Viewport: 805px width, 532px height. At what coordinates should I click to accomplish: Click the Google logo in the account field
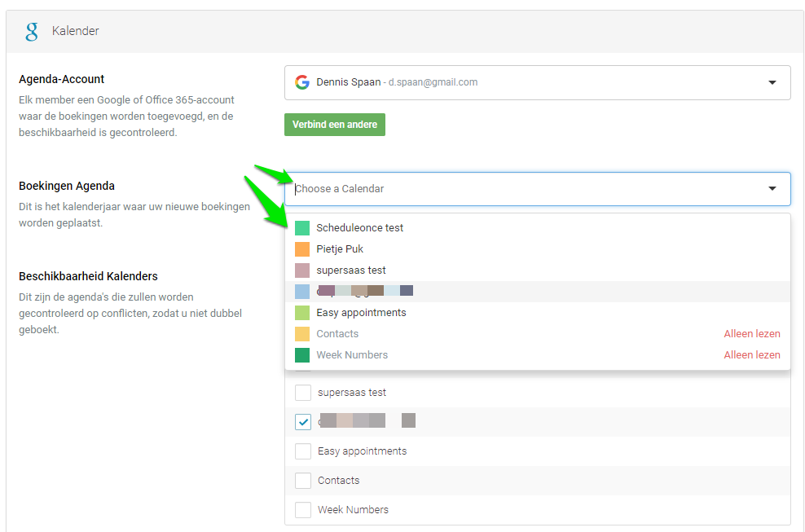coord(302,82)
